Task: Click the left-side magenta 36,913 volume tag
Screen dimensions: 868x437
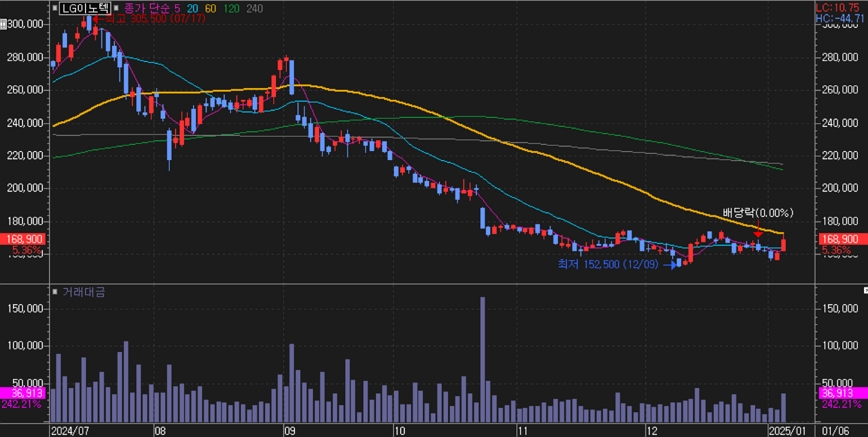Action: click(x=22, y=393)
